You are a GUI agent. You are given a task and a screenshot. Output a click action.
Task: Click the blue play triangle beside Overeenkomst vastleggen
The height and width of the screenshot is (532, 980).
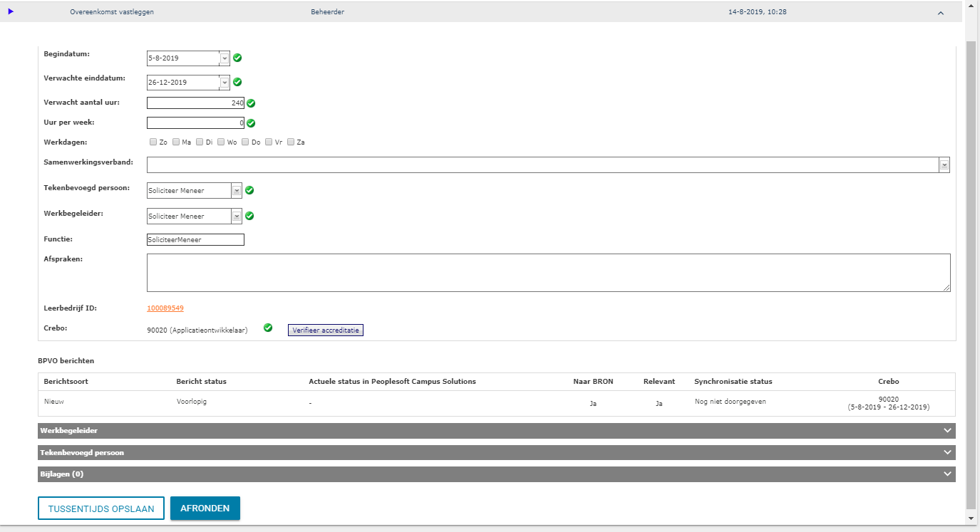coord(11,11)
